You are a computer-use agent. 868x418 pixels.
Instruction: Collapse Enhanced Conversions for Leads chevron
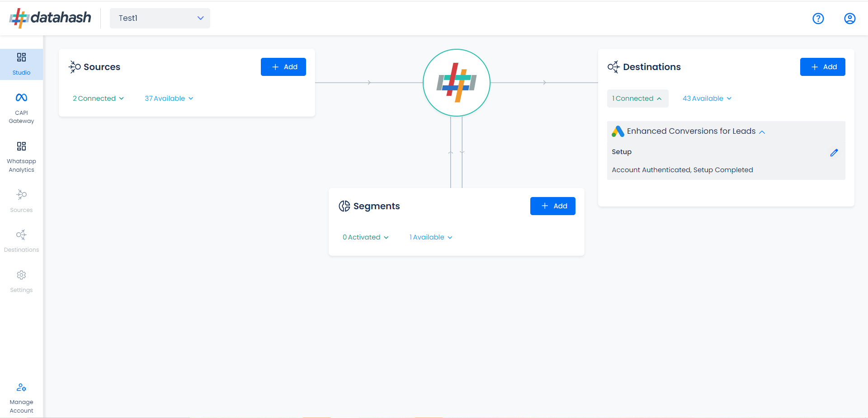point(762,132)
